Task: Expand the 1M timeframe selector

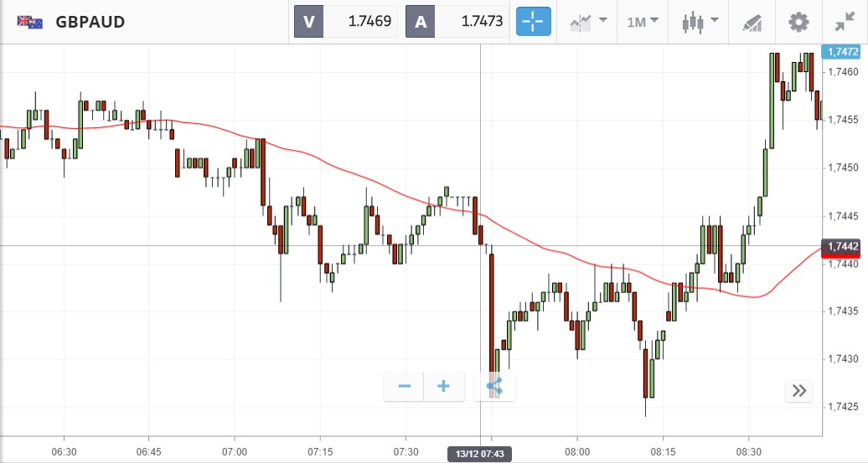Action: point(643,22)
